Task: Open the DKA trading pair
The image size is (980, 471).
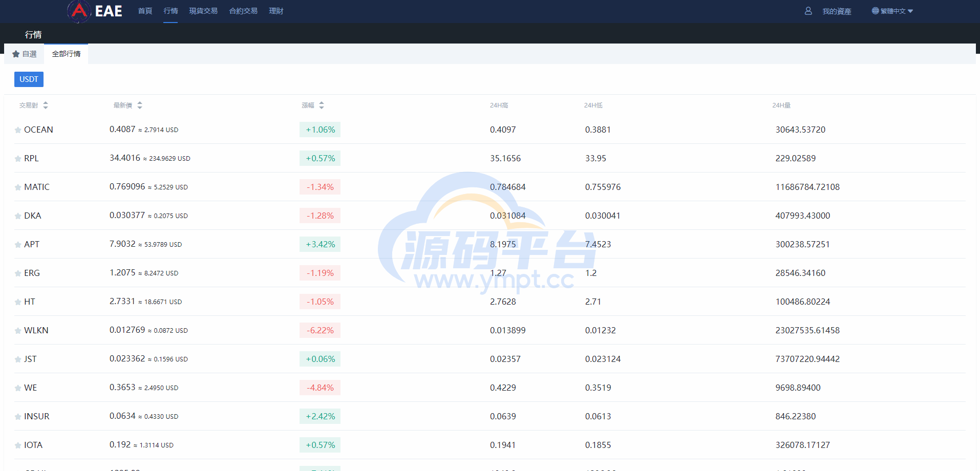Action: click(x=33, y=216)
